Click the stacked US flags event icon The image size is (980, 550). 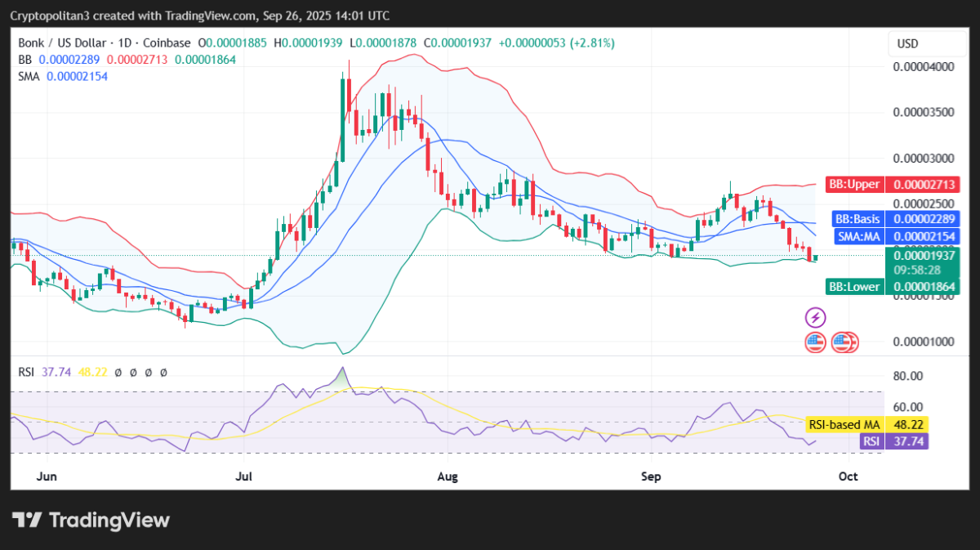tap(844, 342)
